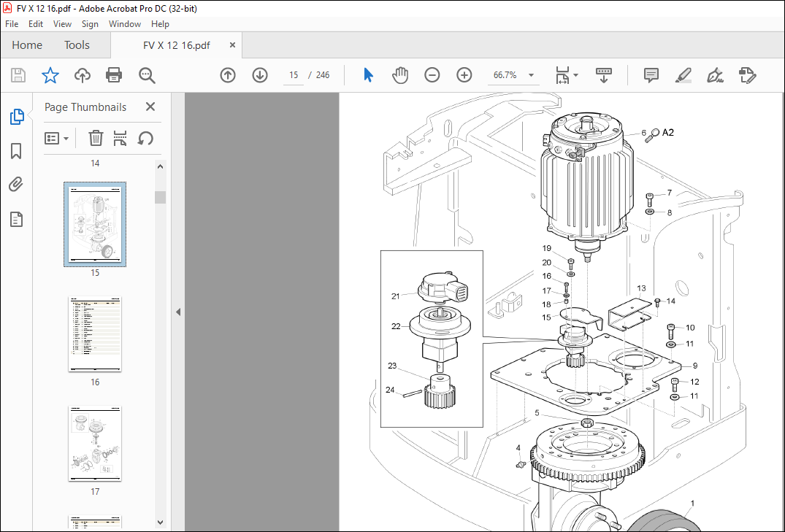
Task: Open the document content panel icon
Action: pyautogui.click(x=16, y=219)
